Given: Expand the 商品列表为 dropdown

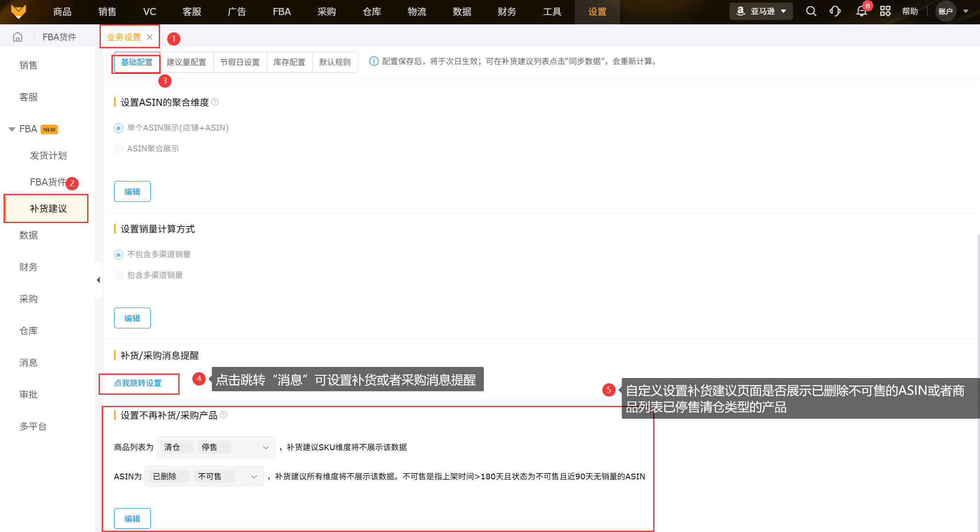Looking at the screenshot, I should click(x=266, y=447).
